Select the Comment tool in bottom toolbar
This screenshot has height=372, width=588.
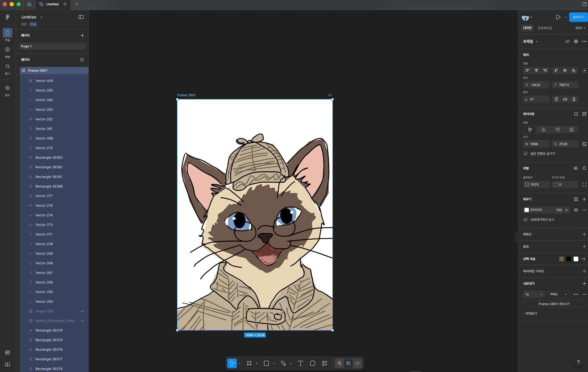pos(313,363)
